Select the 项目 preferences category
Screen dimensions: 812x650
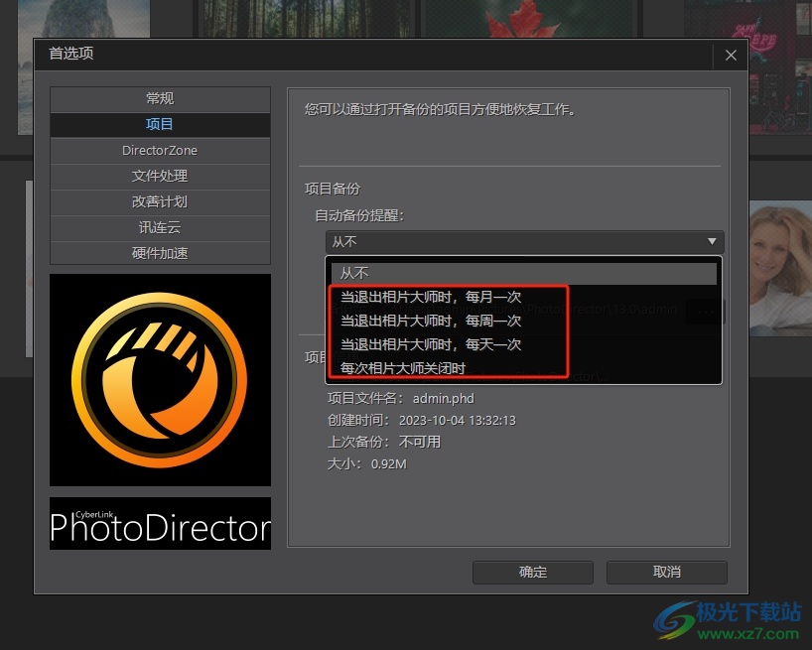pyautogui.click(x=160, y=125)
